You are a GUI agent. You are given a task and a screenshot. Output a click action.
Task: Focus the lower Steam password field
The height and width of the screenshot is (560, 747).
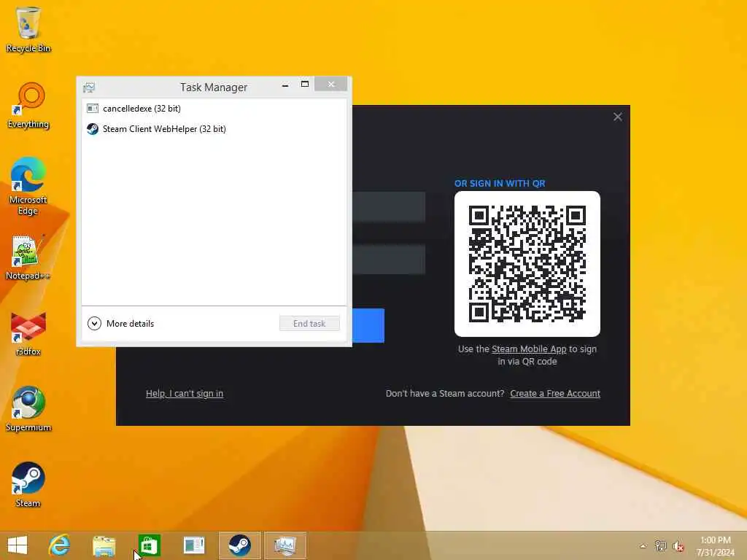point(389,259)
